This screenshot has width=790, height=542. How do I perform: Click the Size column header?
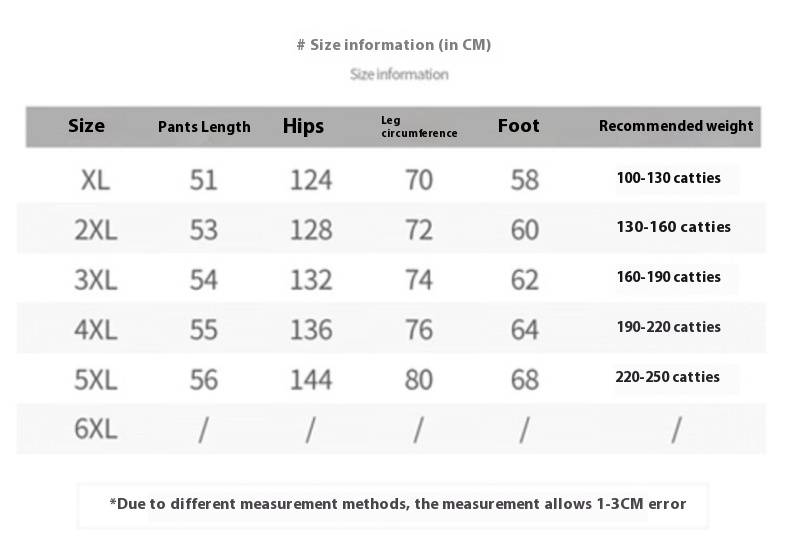pyautogui.click(x=86, y=125)
